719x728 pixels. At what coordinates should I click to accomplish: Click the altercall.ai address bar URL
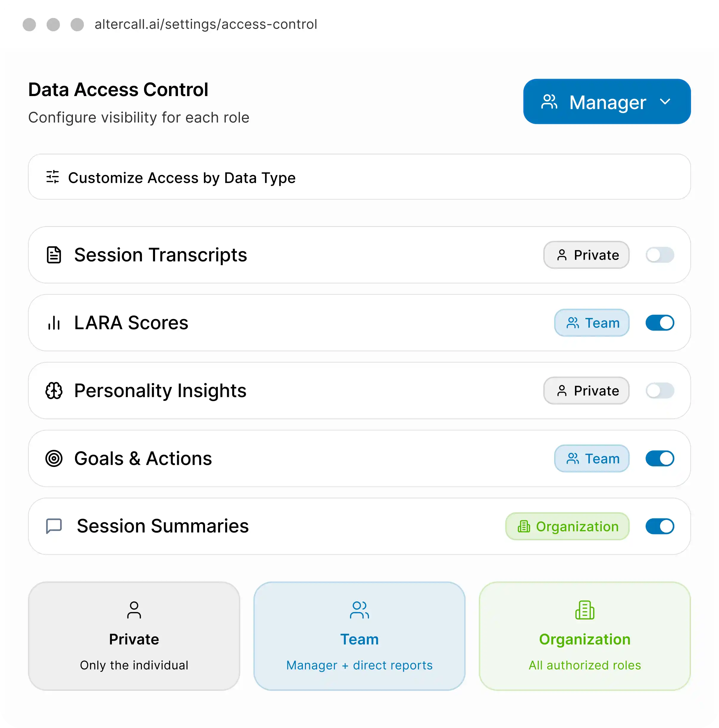pos(206,24)
